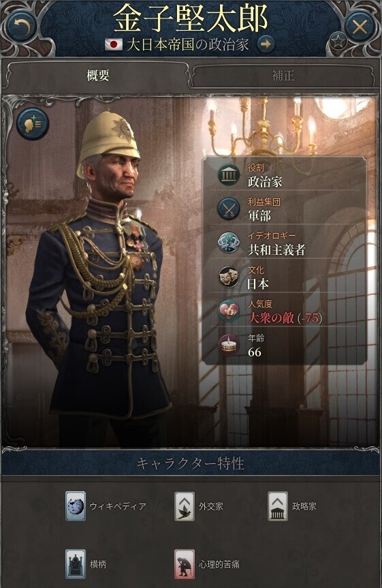Click the 心理的苦痛 trait card
382x588 pixels.
click(185, 564)
